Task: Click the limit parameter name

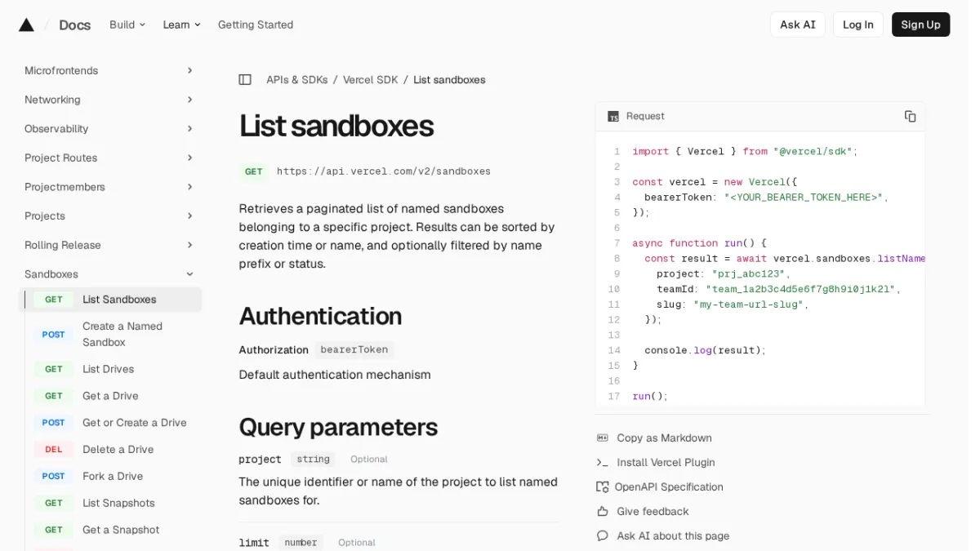Action: 254,543
